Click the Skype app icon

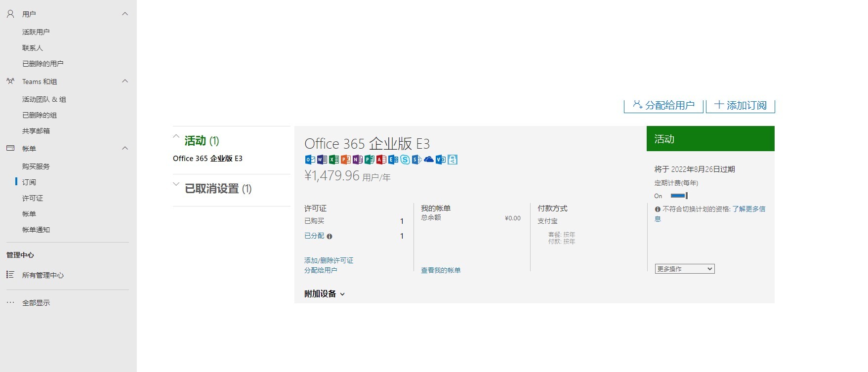(x=405, y=160)
